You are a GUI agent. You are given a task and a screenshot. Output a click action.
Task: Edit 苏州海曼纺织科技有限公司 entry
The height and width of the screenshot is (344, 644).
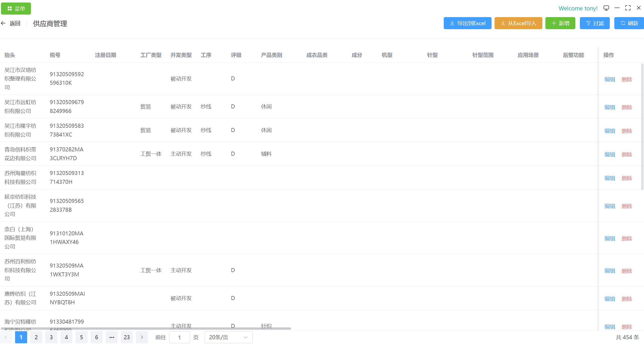point(610,178)
